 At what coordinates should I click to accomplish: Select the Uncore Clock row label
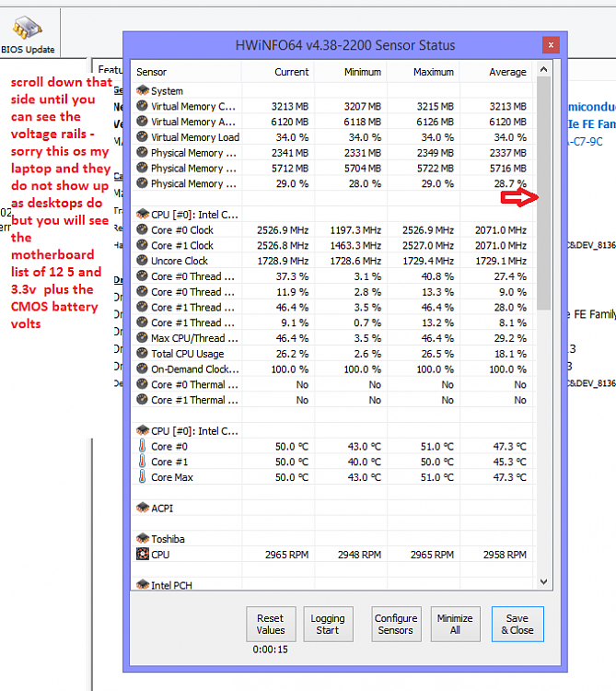point(180,261)
